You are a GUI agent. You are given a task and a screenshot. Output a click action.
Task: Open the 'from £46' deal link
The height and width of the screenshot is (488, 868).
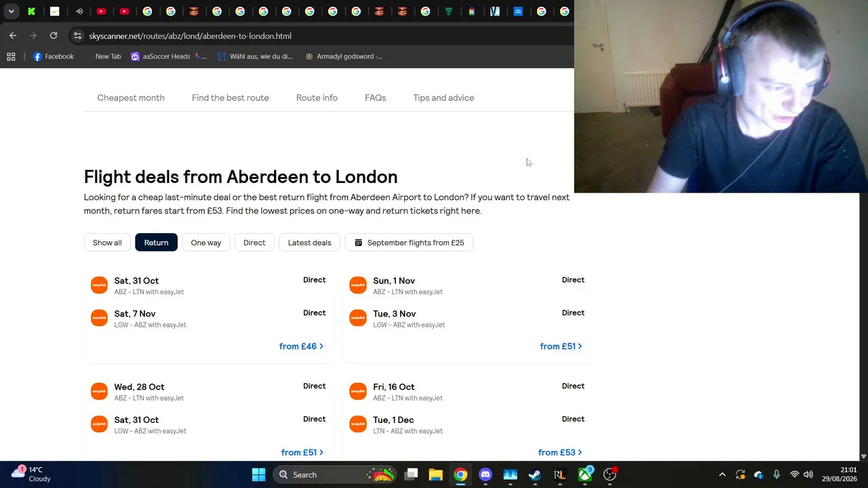coord(301,346)
